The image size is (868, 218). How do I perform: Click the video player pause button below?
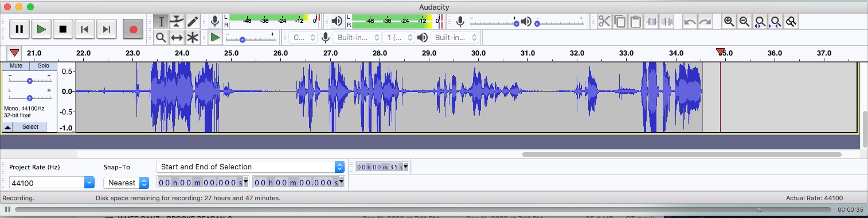click(7, 210)
